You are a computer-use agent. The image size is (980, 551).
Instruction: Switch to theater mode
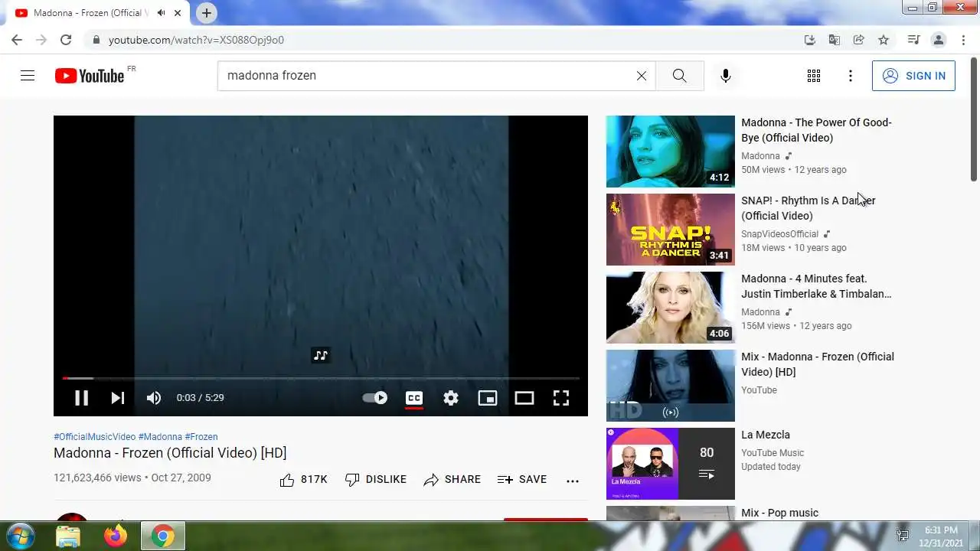(x=524, y=398)
